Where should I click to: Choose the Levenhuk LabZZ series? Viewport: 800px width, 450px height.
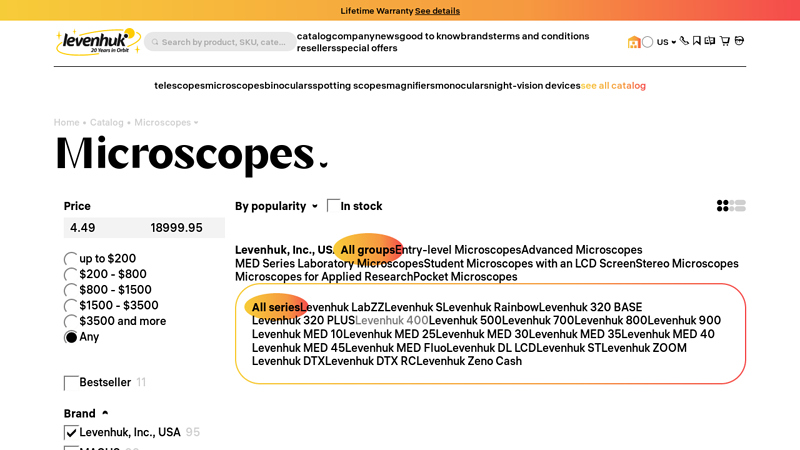(x=342, y=307)
